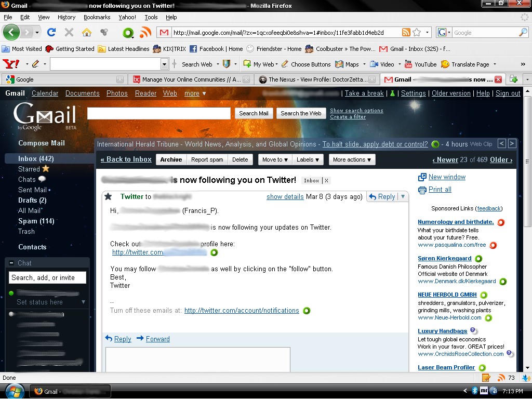Viewport: 532px width, 399px height.
Task: Open the Spam (114) folder
Action: click(x=36, y=221)
